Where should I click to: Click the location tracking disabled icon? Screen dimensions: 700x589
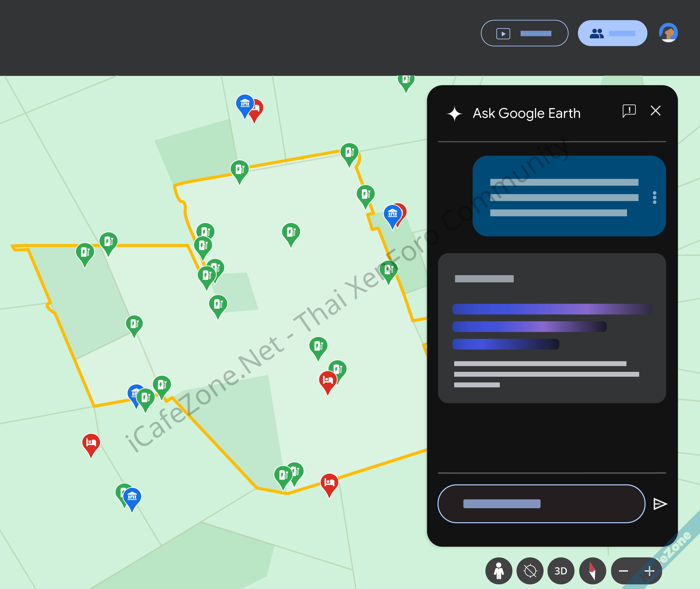(530, 571)
